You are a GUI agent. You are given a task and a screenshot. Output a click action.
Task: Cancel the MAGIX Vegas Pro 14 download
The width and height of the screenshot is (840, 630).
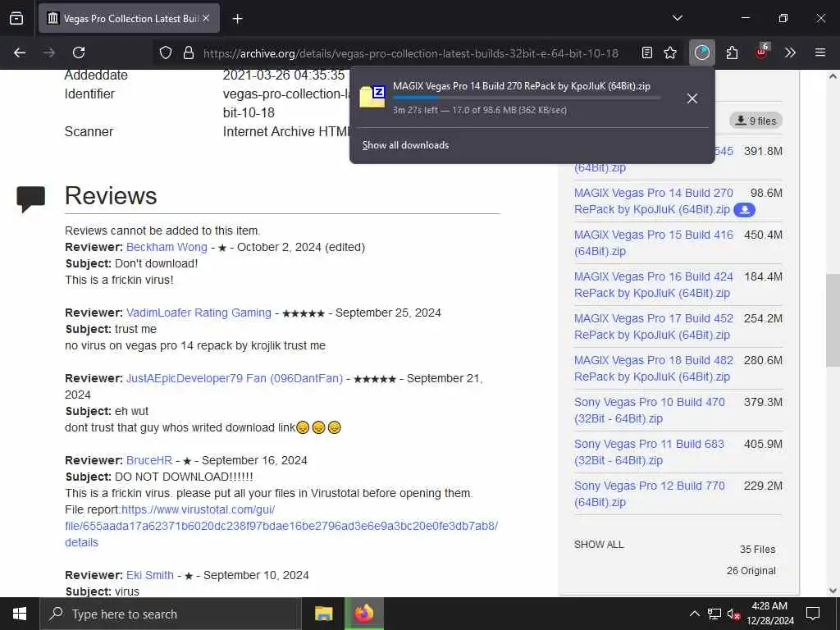pyautogui.click(x=692, y=98)
